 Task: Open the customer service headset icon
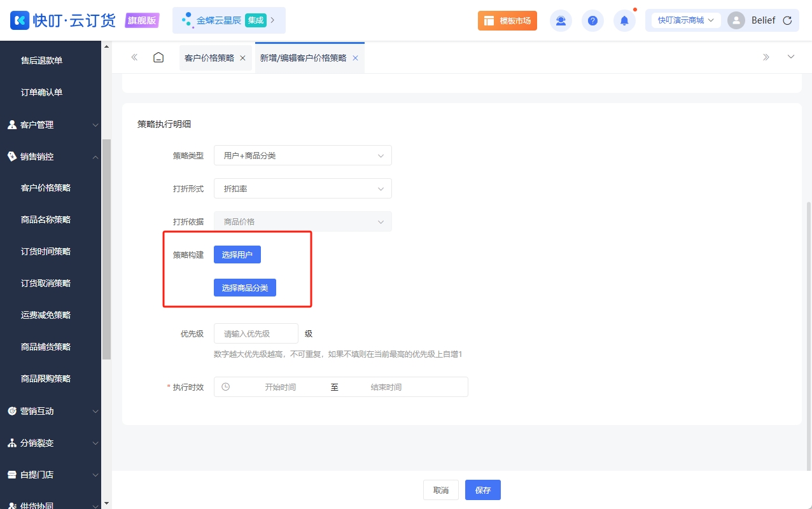click(561, 20)
